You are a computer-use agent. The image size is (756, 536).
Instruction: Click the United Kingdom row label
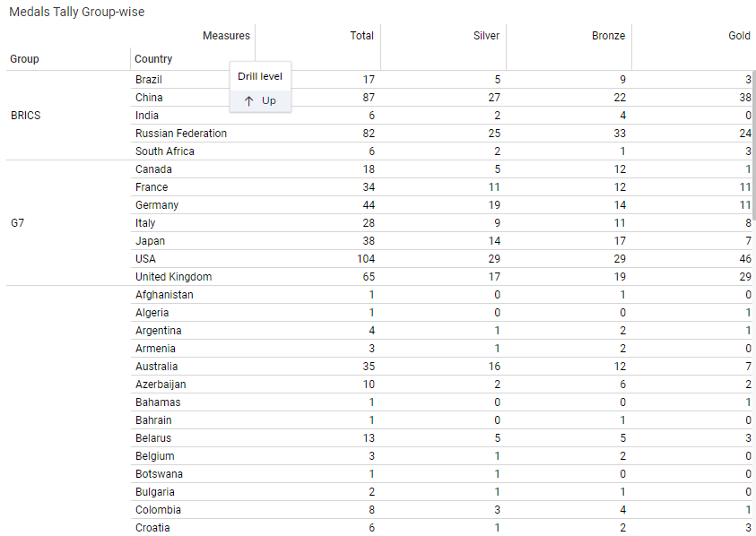[174, 277]
